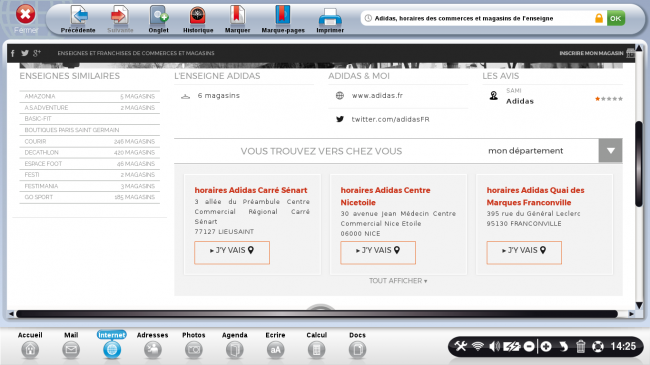
Task: Open the www.adidas.fr link
Action: [377, 95]
